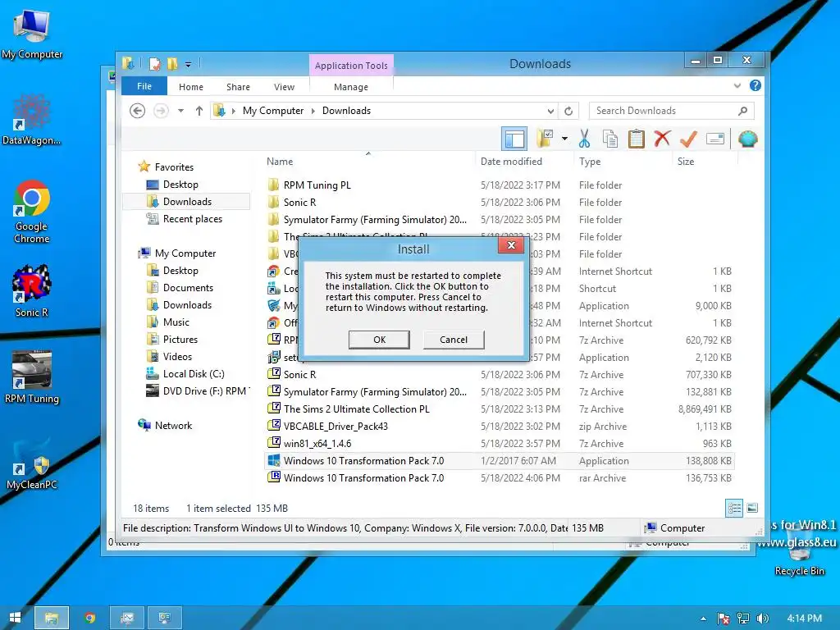
Task: Select Desktop under Favorites
Action: 180,185
